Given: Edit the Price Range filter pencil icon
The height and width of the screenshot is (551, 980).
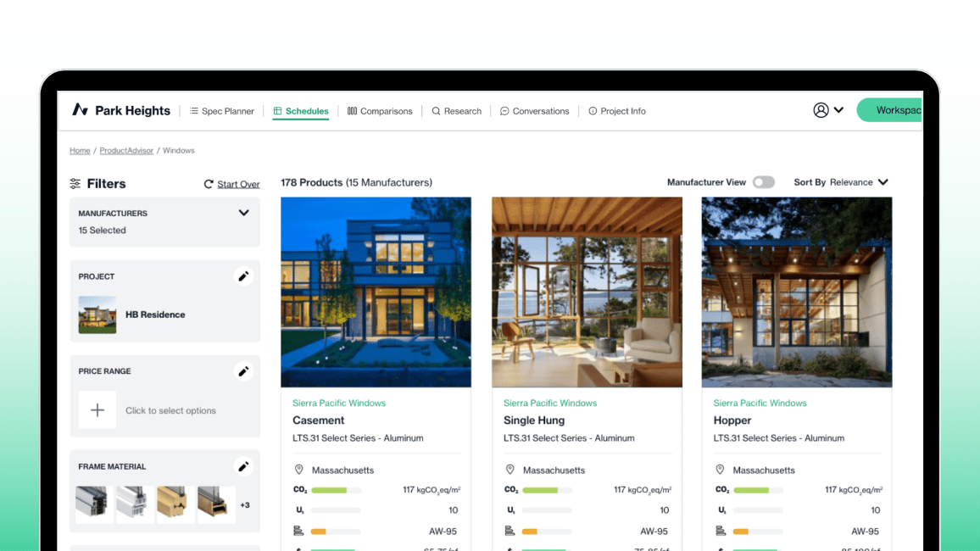Looking at the screenshot, I should point(243,371).
